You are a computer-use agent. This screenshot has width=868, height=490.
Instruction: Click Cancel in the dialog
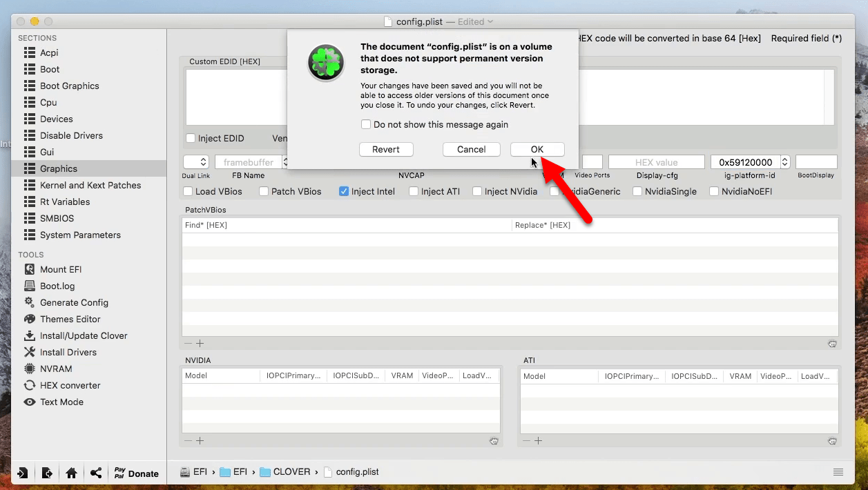click(472, 150)
